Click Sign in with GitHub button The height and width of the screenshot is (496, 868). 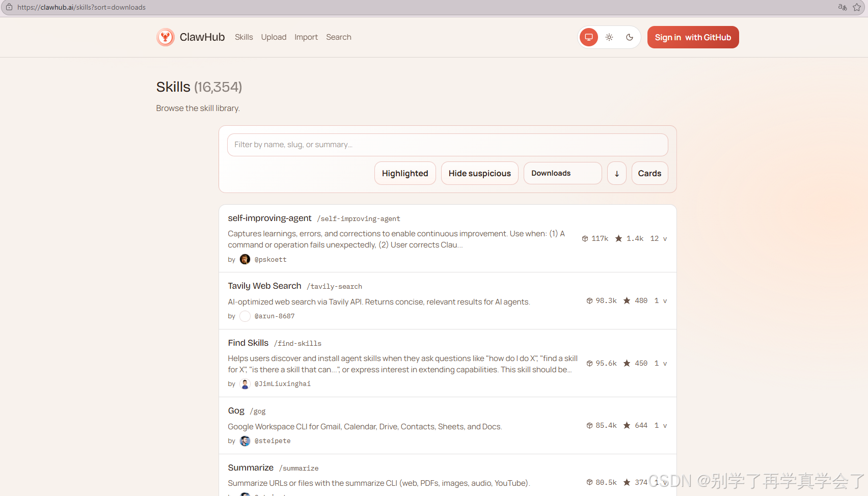pyautogui.click(x=693, y=37)
